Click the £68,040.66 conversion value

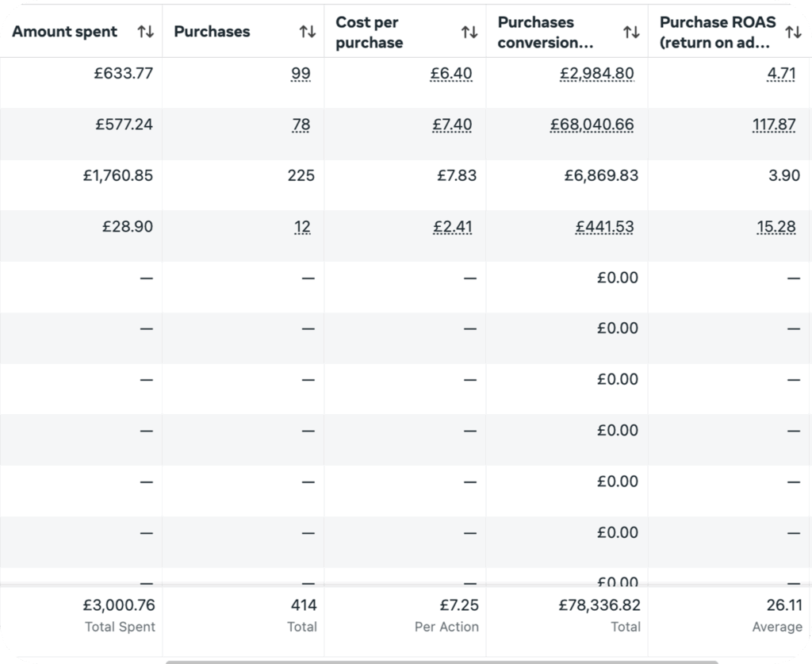pos(592,125)
